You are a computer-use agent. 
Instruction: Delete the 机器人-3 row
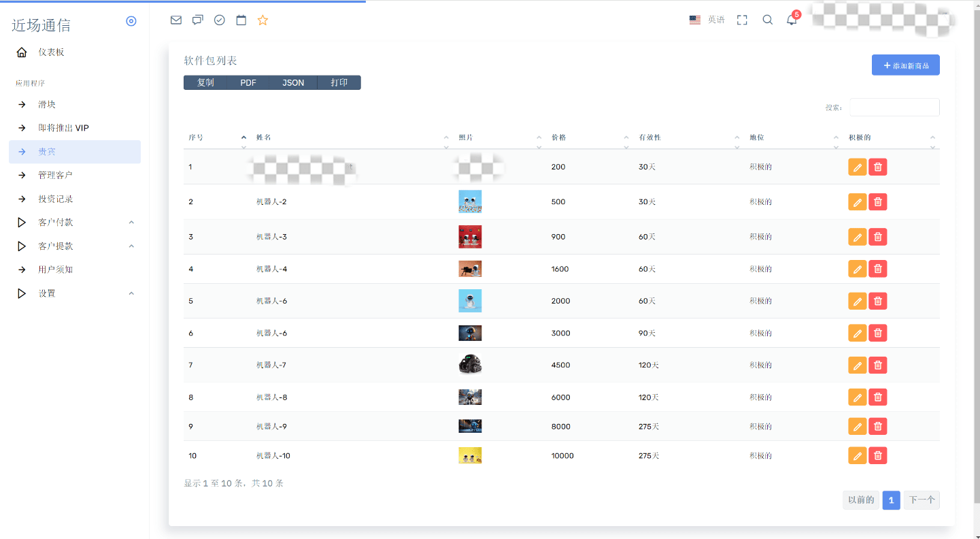[x=878, y=237]
